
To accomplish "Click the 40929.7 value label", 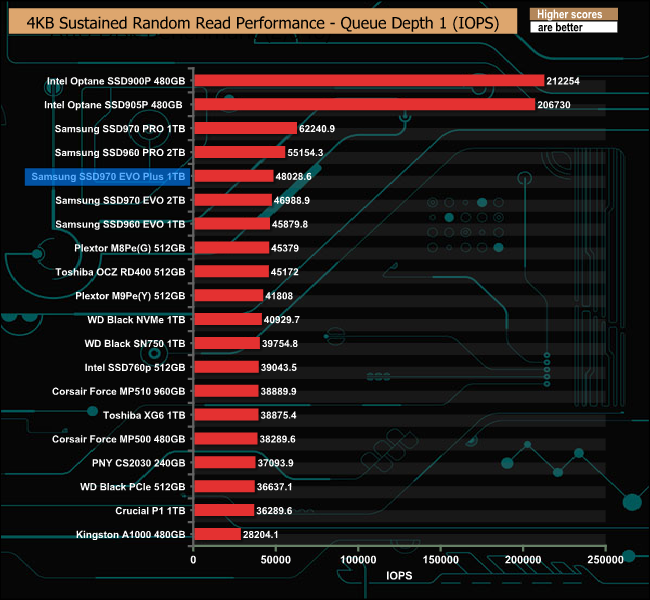I will click(282, 320).
